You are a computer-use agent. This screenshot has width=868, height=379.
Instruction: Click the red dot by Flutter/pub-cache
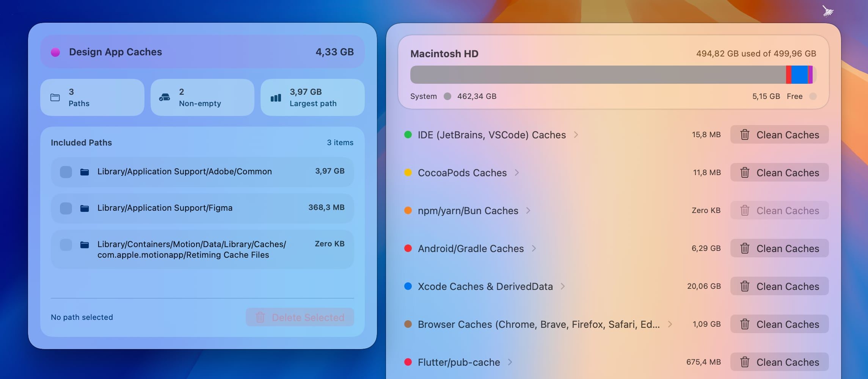click(408, 362)
